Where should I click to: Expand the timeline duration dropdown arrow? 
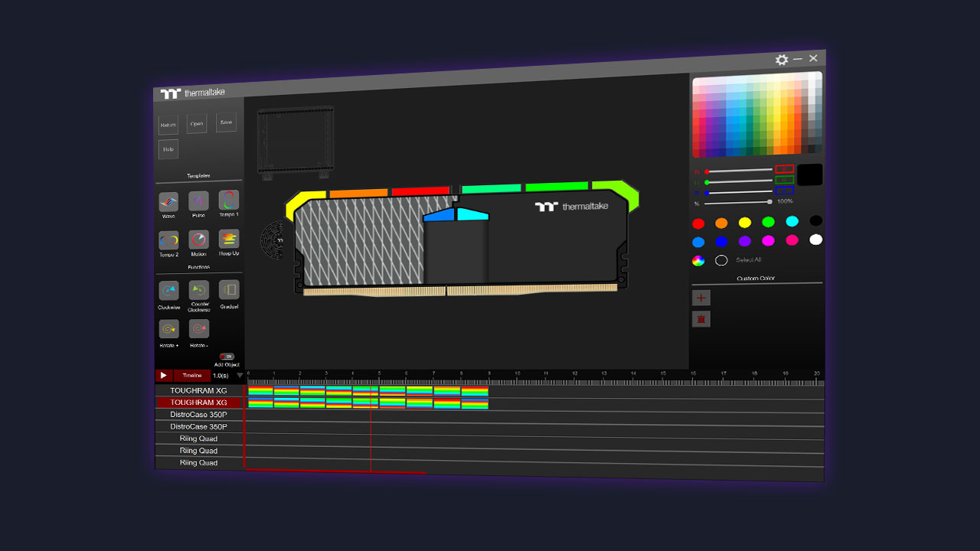click(x=239, y=376)
